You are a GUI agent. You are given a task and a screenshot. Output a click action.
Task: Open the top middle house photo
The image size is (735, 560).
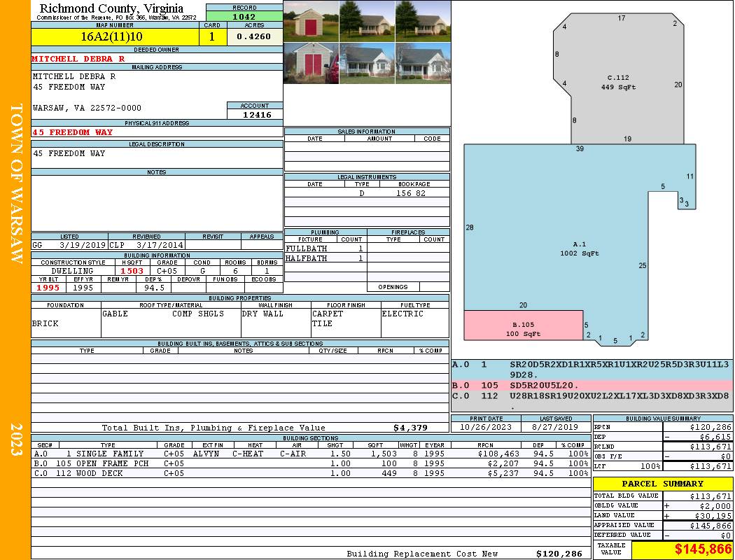367,21
